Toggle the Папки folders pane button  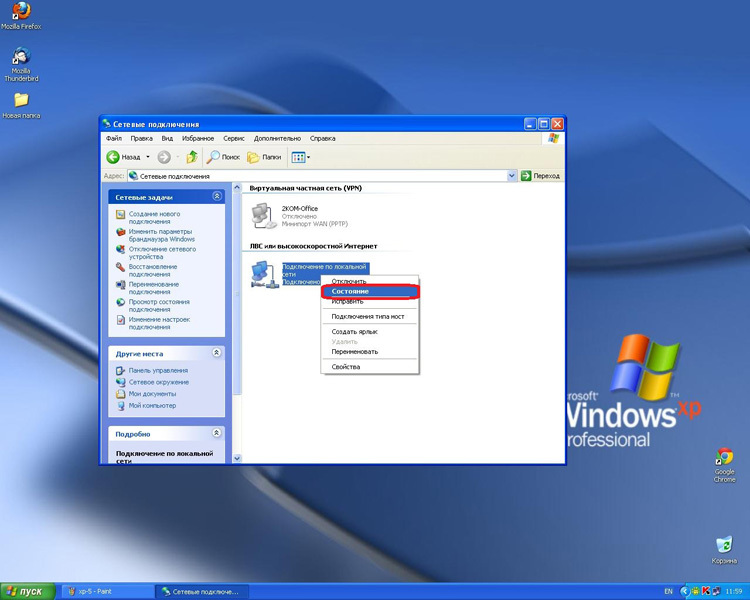(264, 157)
